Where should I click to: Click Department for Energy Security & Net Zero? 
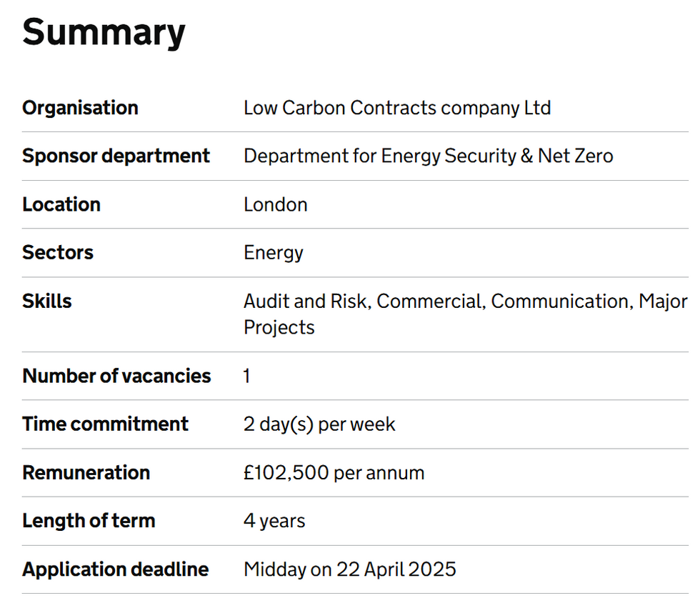point(429,156)
